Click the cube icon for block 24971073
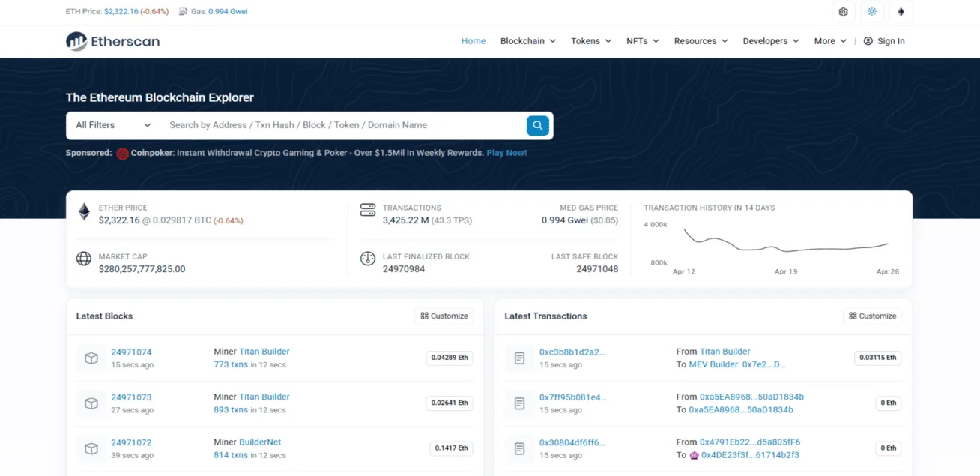The height and width of the screenshot is (476, 980). [91, 403]
